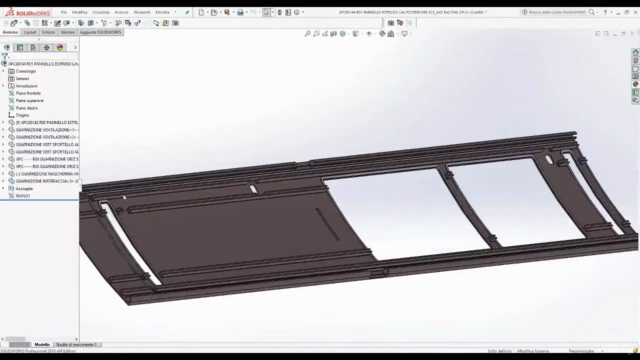
Task: Activate the Select cursor tool
Action: [x=266, y=13]
